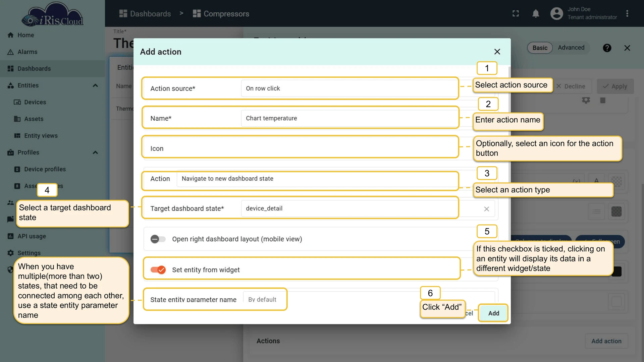
Task: Close the widget editor panel
Action: pos(627,48)
